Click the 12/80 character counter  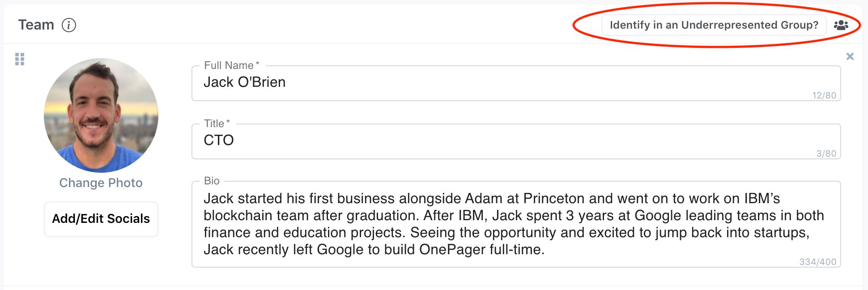click(824, 95)
